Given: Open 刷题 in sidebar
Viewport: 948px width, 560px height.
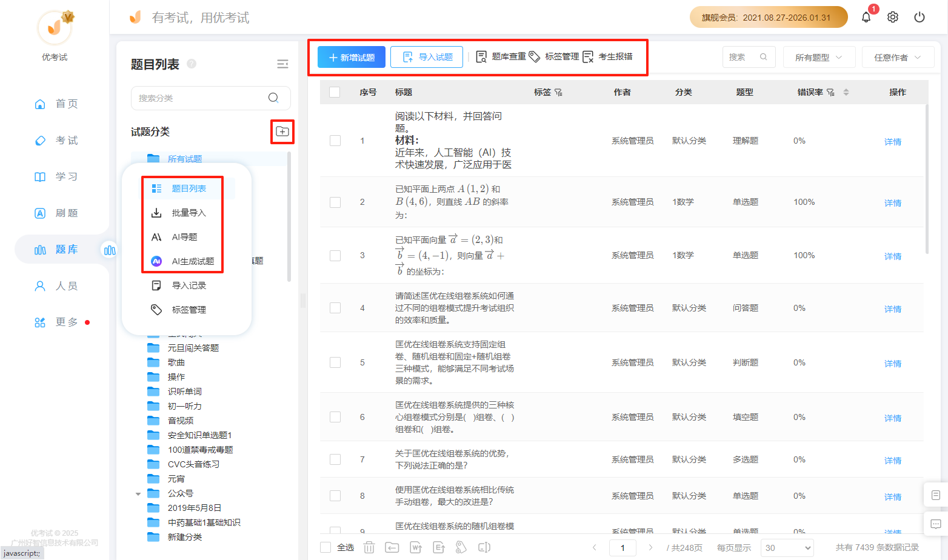Looking at the screenshot, I should pos(56,213).
